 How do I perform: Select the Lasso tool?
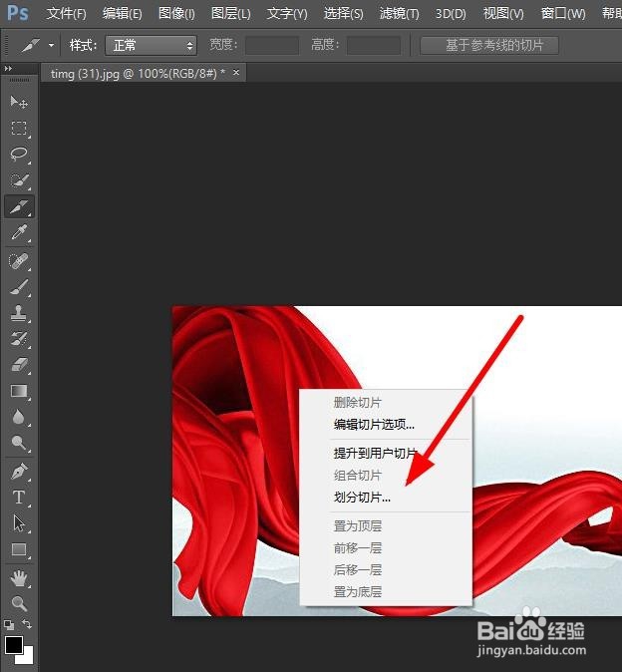[19, 155]
